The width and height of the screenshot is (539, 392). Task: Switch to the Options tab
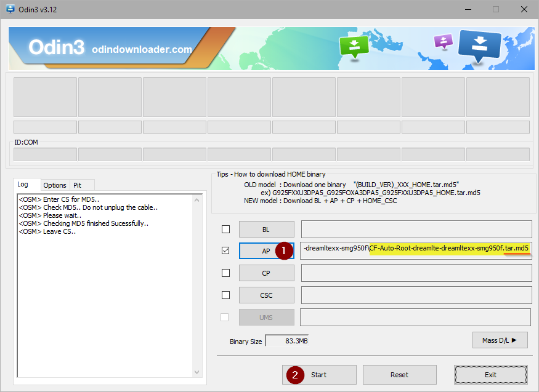click(x=55, y=185)
